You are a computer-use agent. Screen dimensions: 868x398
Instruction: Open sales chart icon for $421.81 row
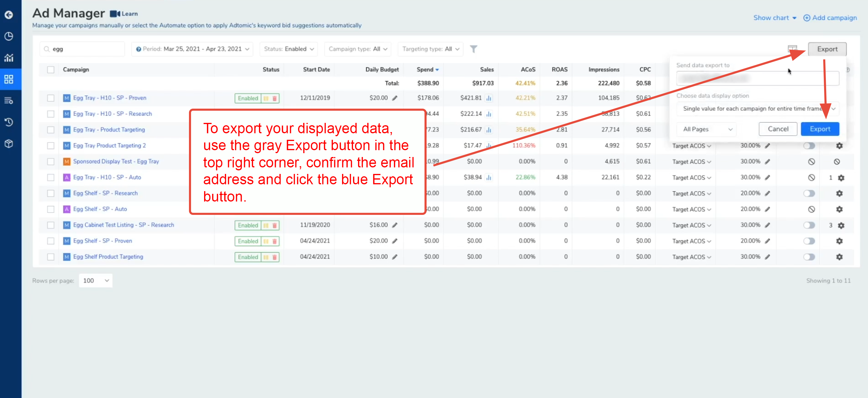[x=489, y=98]
